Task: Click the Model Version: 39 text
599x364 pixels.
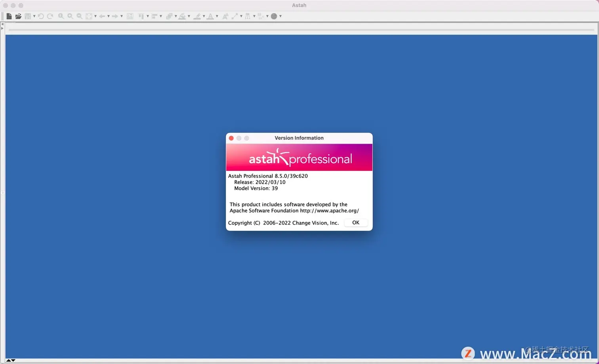Action: coord(256,189)
